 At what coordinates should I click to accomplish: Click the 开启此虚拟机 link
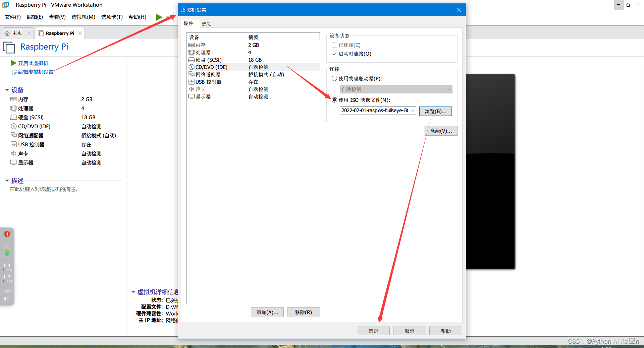[33, 63]
